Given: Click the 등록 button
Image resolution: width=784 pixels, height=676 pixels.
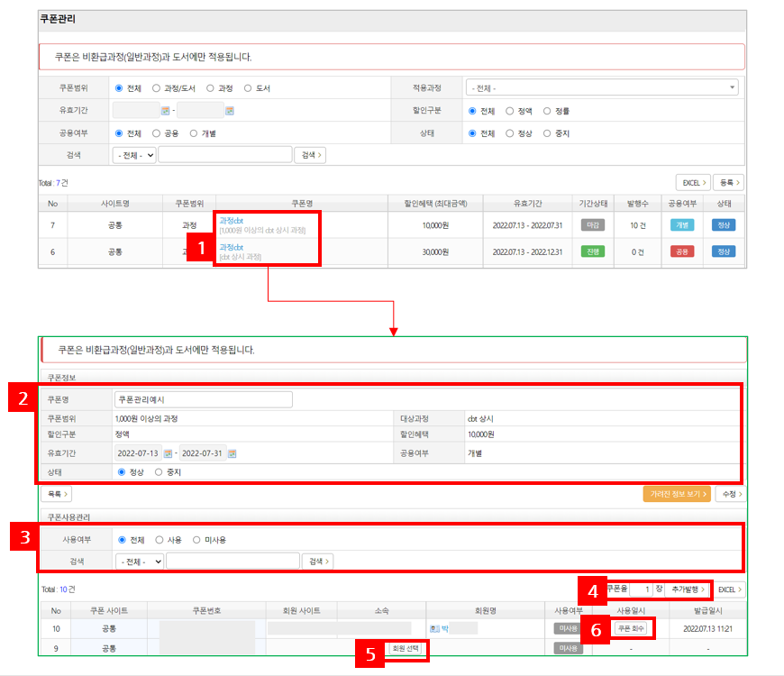Looking at the screenshot, I should (x=730, y=182).
